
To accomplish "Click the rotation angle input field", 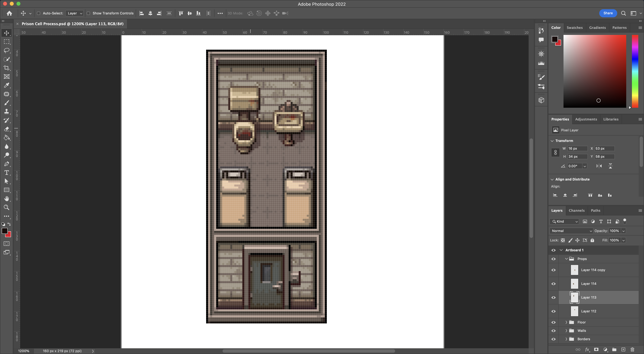I will pos(575,166).
